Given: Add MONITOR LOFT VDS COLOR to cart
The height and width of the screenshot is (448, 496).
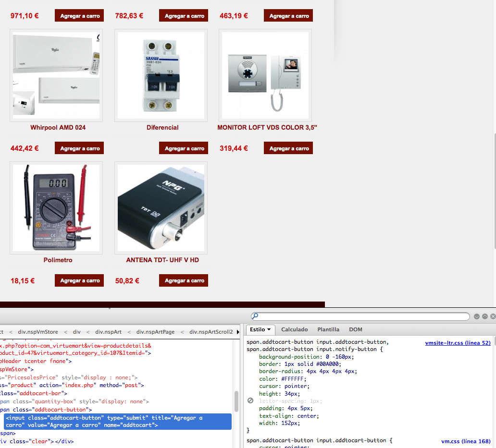Looking at the screenshot, I should pos(288,148).
